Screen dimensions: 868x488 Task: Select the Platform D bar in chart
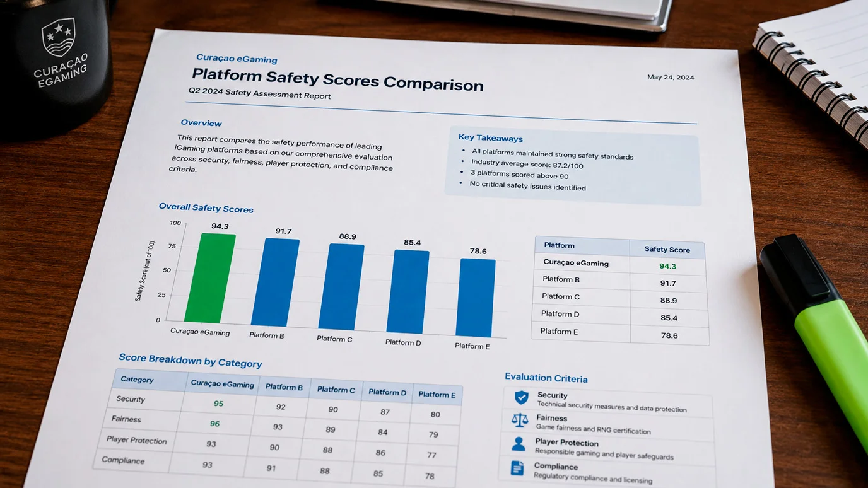pos(408,292)
